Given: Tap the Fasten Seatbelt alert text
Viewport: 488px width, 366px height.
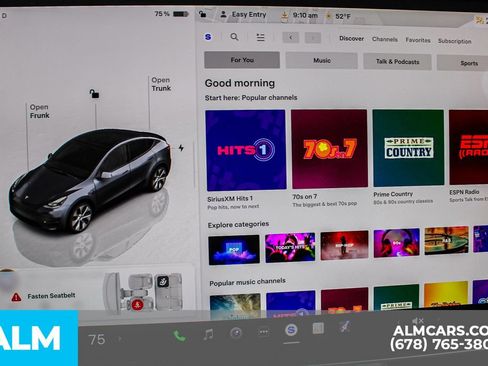Looking at the screenshot, I should click(x=51, y=296).
